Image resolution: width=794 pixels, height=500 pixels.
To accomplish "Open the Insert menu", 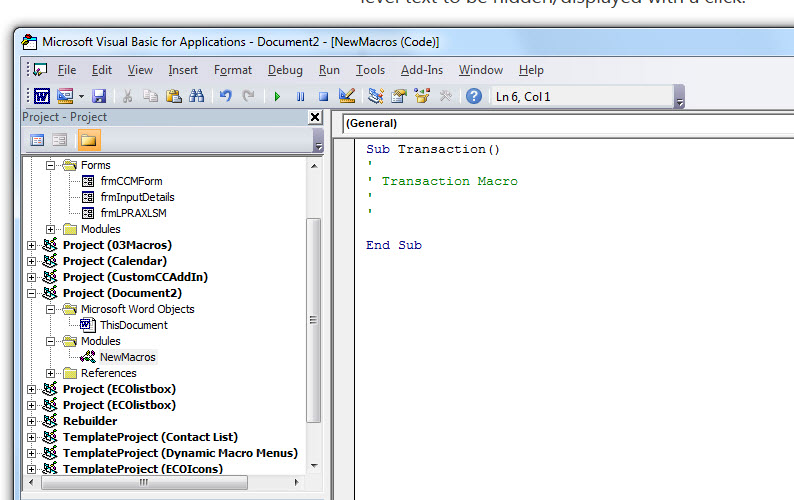I will [183, 70].
